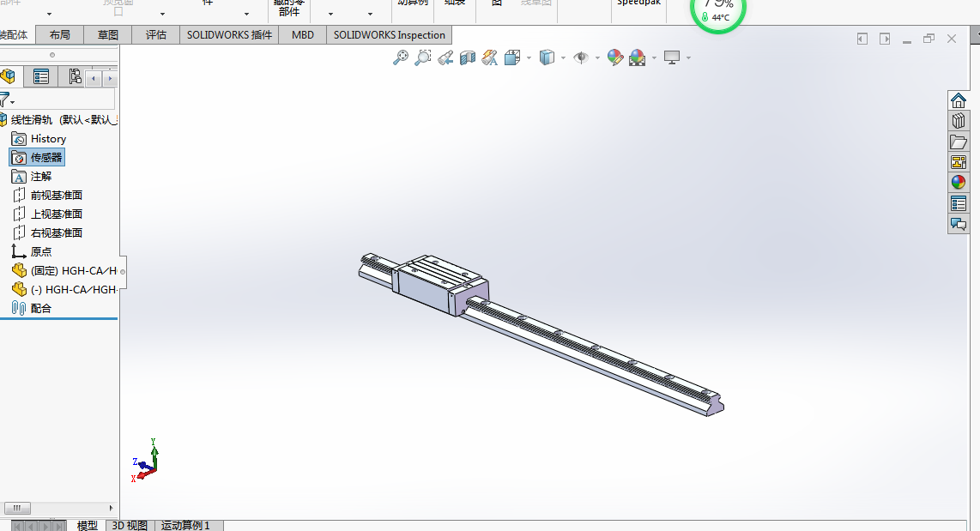Viewport: 980px width, 531px height.
Task: Click the Display Style icon
Action: click(x=547, y=57)
